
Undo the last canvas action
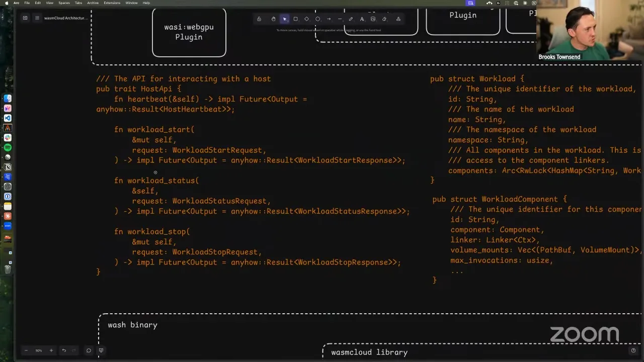64,350
